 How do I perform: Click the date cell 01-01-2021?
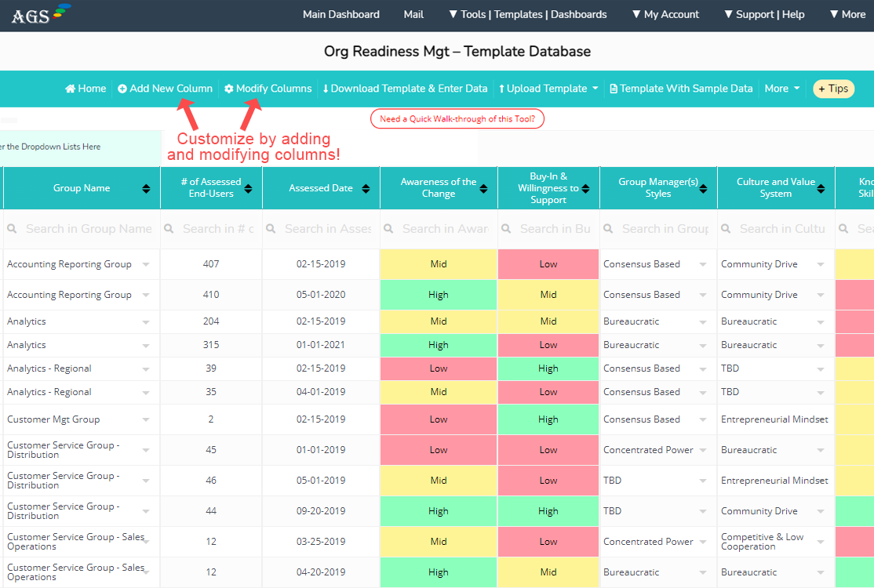tap(321, 345)
